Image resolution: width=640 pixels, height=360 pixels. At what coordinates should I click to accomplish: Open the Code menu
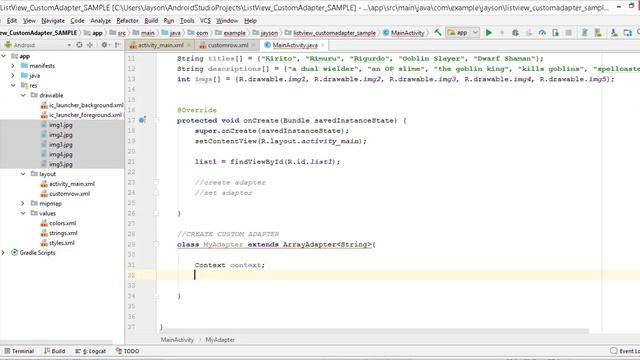(77, 20)
